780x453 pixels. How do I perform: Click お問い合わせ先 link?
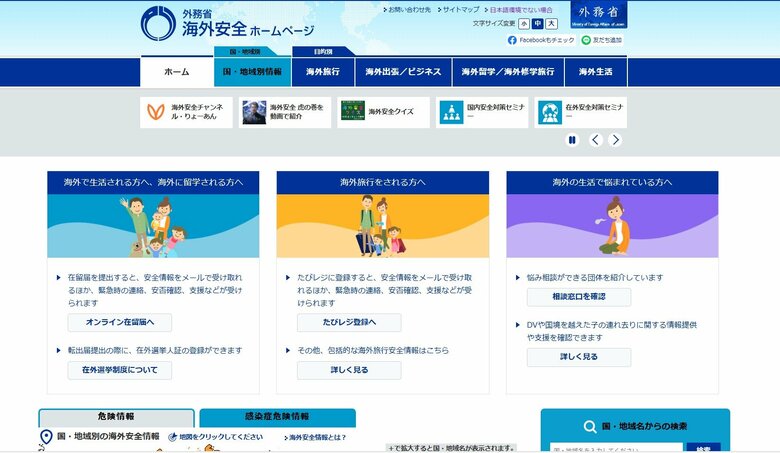(x=407, y=9)
